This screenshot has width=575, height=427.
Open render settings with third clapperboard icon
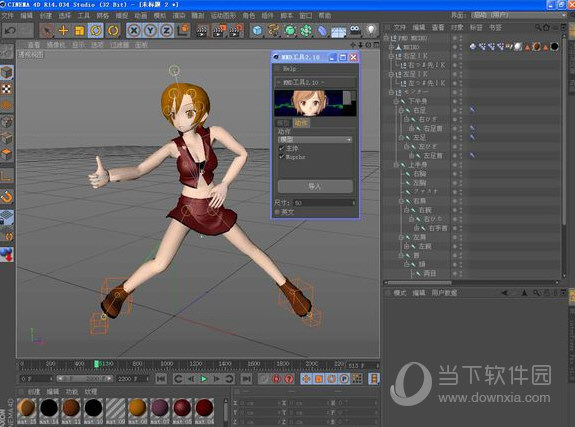(236, 31)
